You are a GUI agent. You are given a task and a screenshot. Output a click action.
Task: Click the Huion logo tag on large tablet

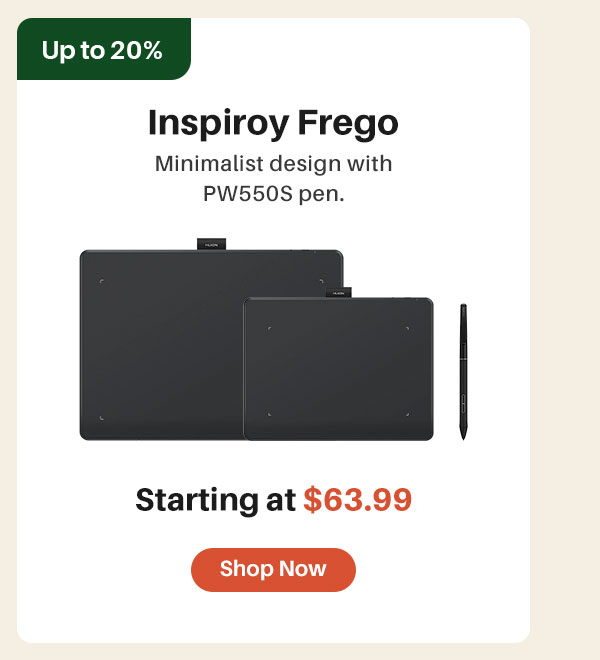pos(211,244)
